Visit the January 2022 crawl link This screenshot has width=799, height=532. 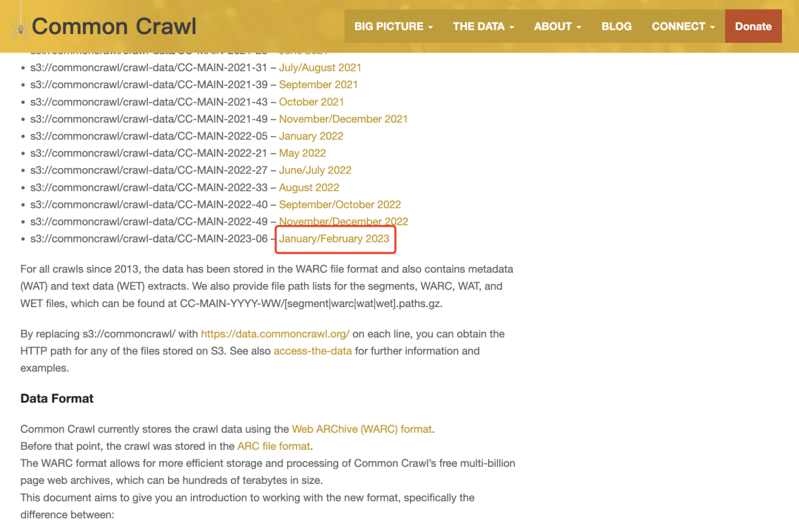point(311,136)
